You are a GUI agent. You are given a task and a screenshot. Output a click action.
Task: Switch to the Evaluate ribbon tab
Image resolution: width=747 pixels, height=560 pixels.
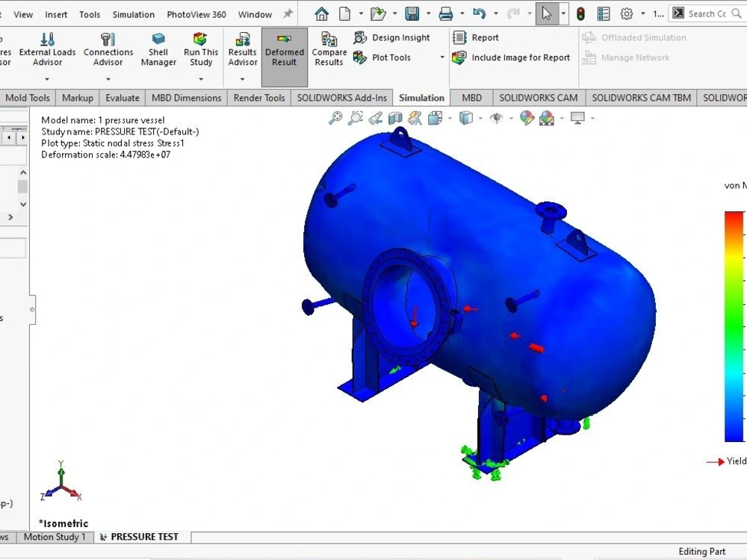[122, 97]
